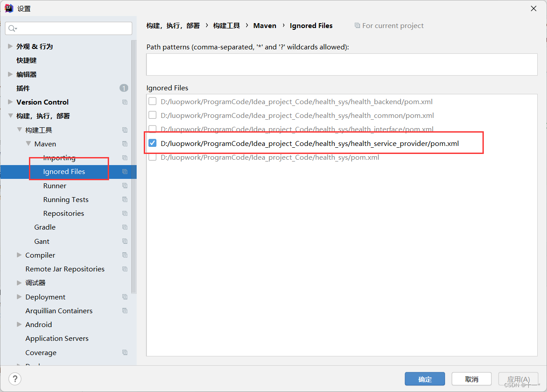547x392 pixels.
Task: Click project-level icon beside Repositories
Action: [125, 214]
